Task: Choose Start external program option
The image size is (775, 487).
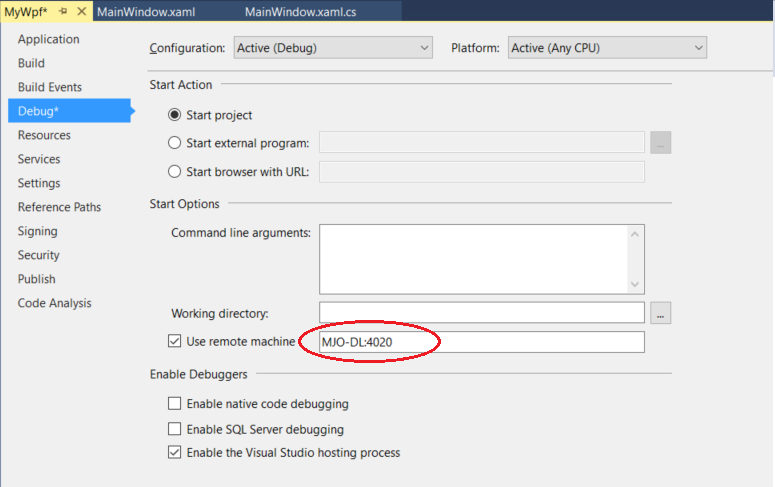Action: 175,143
